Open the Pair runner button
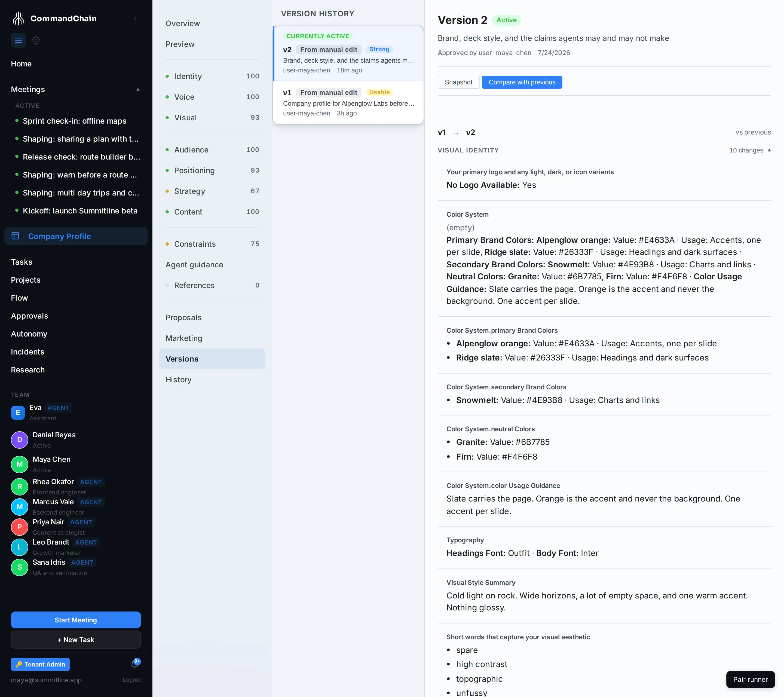784x697 pixels. 750,679
